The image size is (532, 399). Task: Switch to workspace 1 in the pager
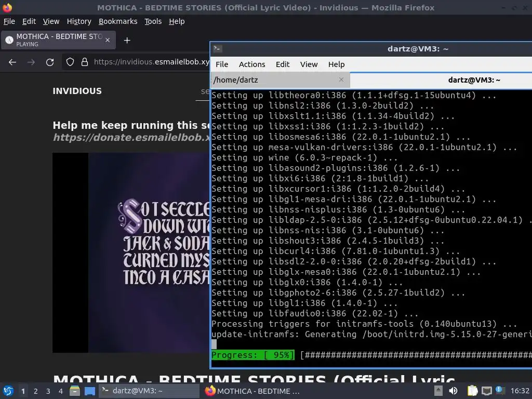coord(23,391)
